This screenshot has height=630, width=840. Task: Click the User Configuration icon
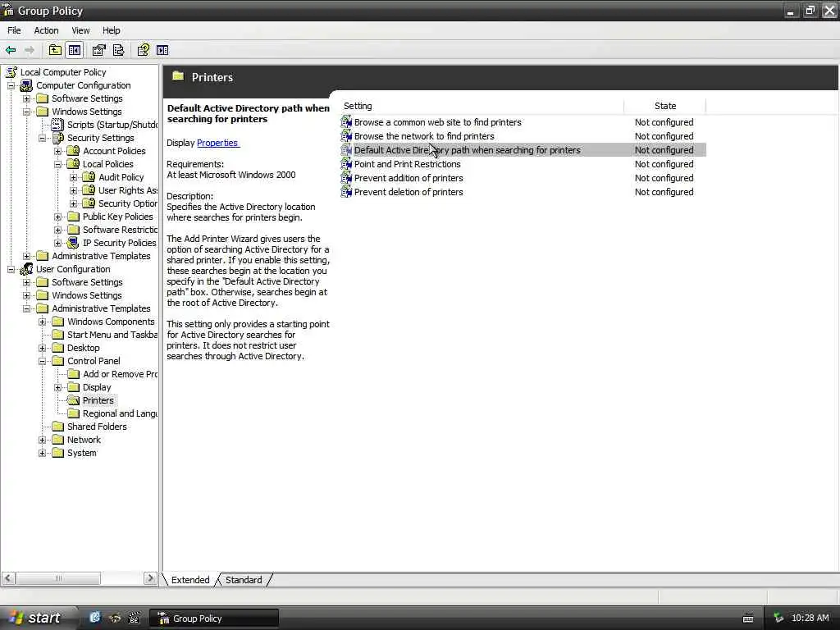tap(27, 269)
